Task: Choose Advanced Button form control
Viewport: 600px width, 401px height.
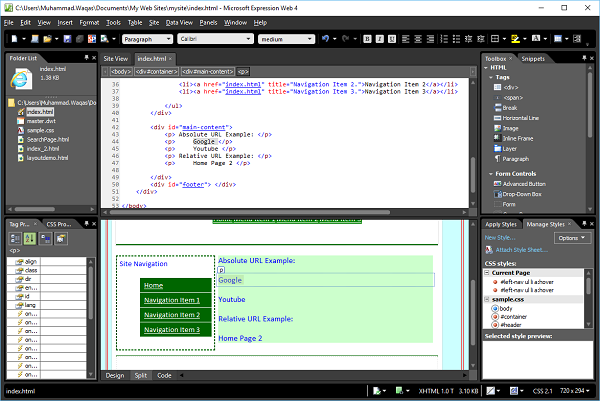Action: coord(526,184)
